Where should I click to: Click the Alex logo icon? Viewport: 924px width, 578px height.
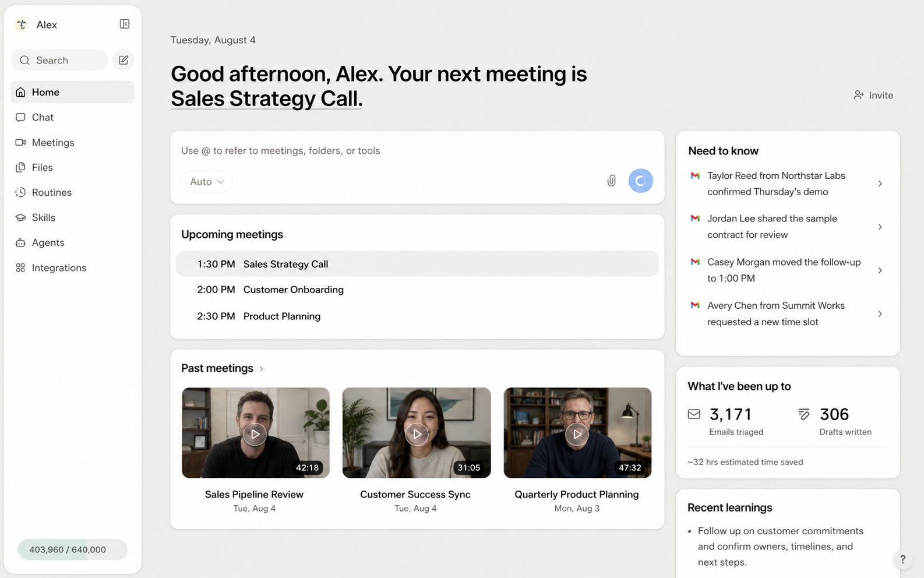click(x=22, y=24)
